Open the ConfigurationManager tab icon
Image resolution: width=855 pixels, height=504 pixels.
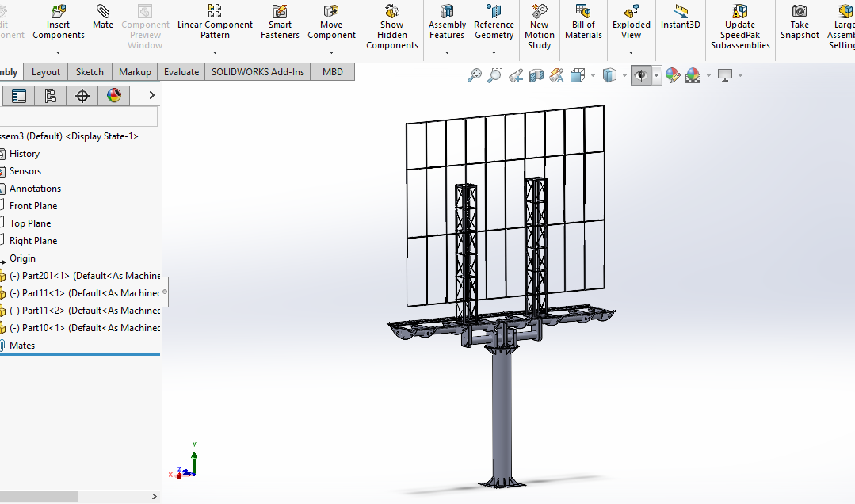[x=51, y=96]
